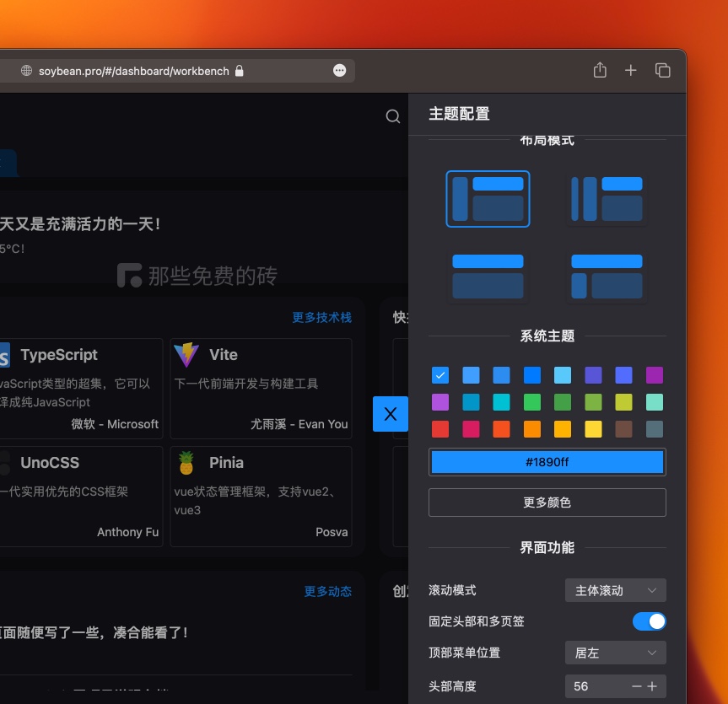Viewport: 728px width, 704px height.
Task: Click the 尤雨溪 - Evan You author text
Action: (x=299, y=424)
